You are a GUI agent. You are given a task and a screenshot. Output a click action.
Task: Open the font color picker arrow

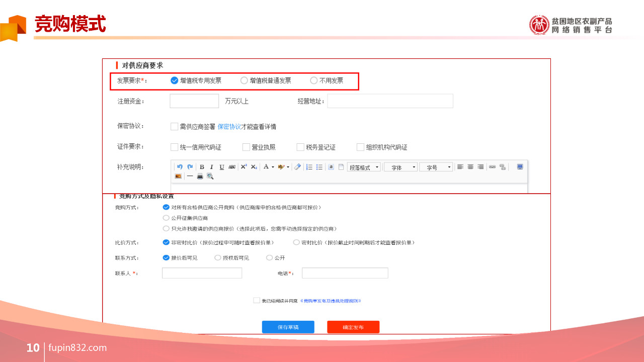point(273,167)
